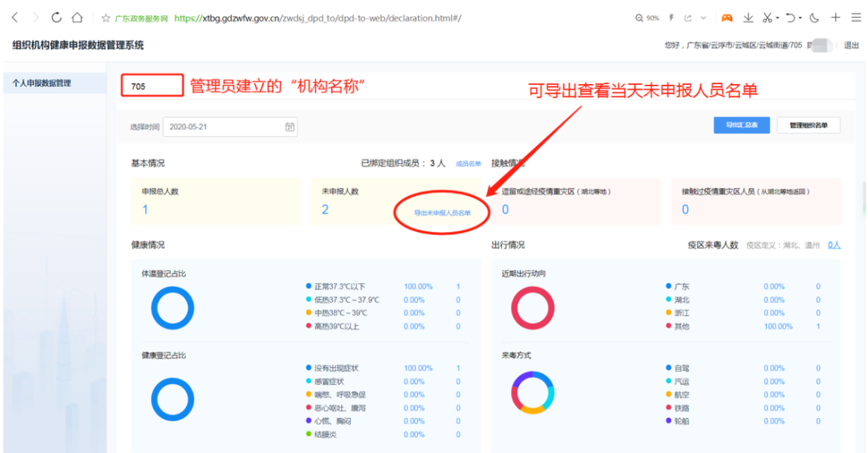Screen dimensions: 868x453
Task: Expand the dropdown chevron beside share icon
Action: click(x=703, y=18)
